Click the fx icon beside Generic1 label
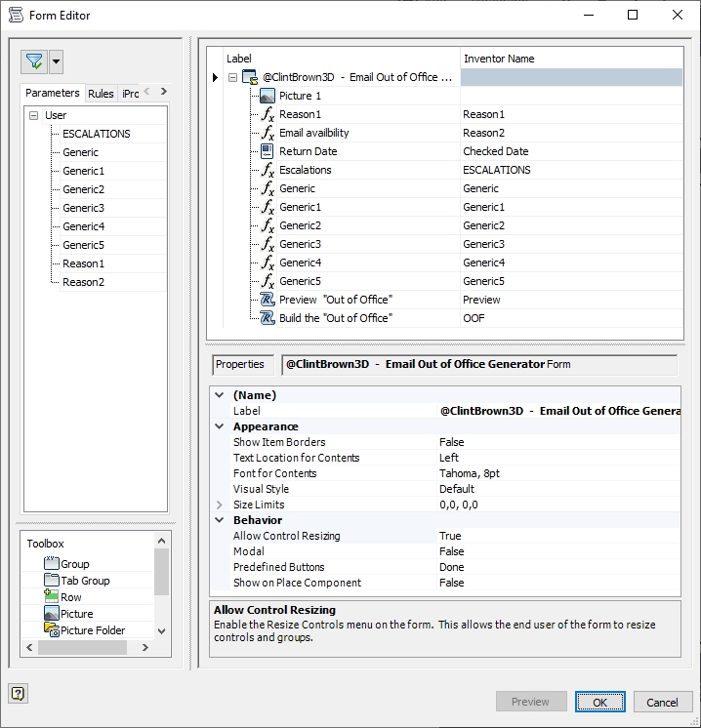Screen dimensions: 701x728 (x=268, y=207)
